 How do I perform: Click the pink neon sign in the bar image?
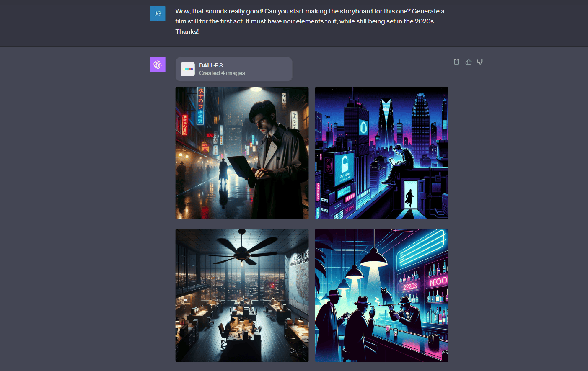(438, 281)
